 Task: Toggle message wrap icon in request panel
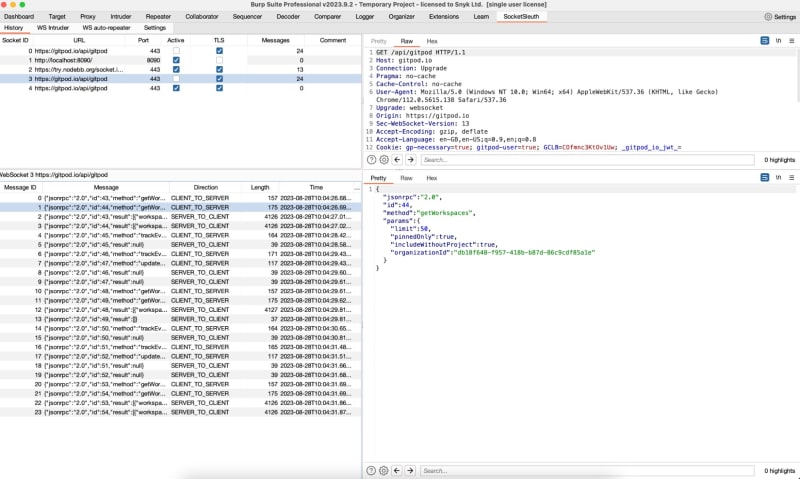764,41
